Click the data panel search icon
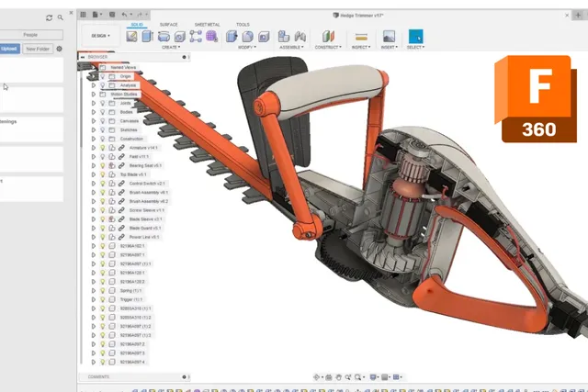The height and width of the screenshot is (392, 588). (x=61, y=17)
